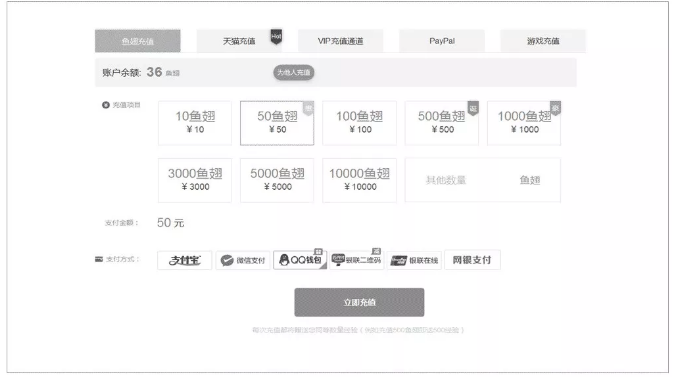The height and width of the screenshot is (377, 674).
Task: Choose the 50鱼翅 ¥50 package
Action: [277, 123]
